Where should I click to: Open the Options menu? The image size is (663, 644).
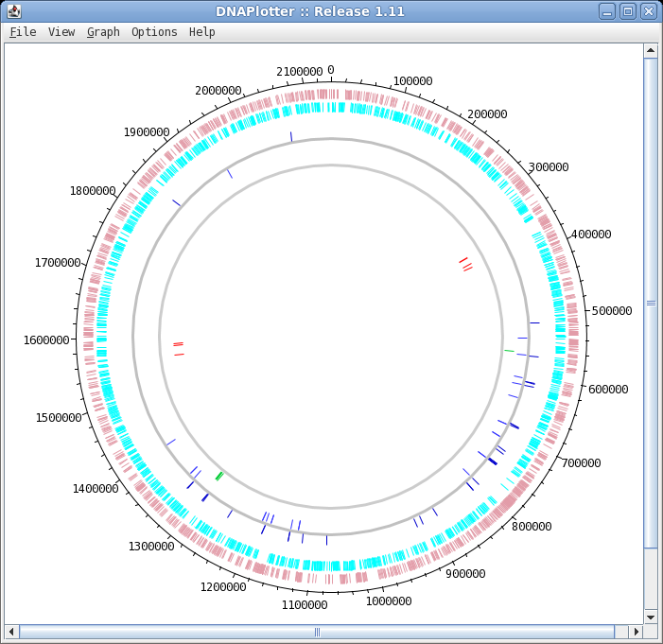(x=154, y=32)
